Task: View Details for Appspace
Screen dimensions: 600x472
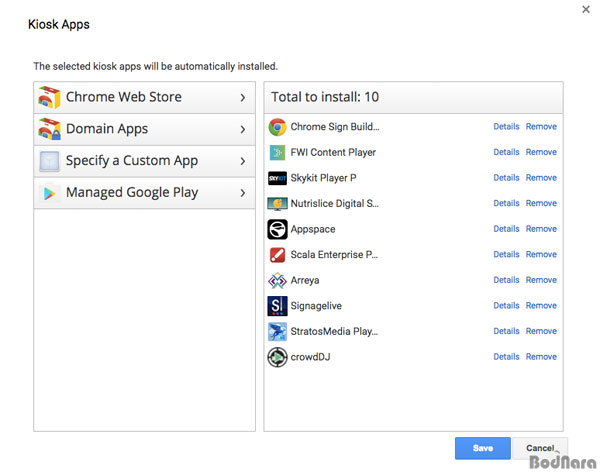Action: point(506,229)
